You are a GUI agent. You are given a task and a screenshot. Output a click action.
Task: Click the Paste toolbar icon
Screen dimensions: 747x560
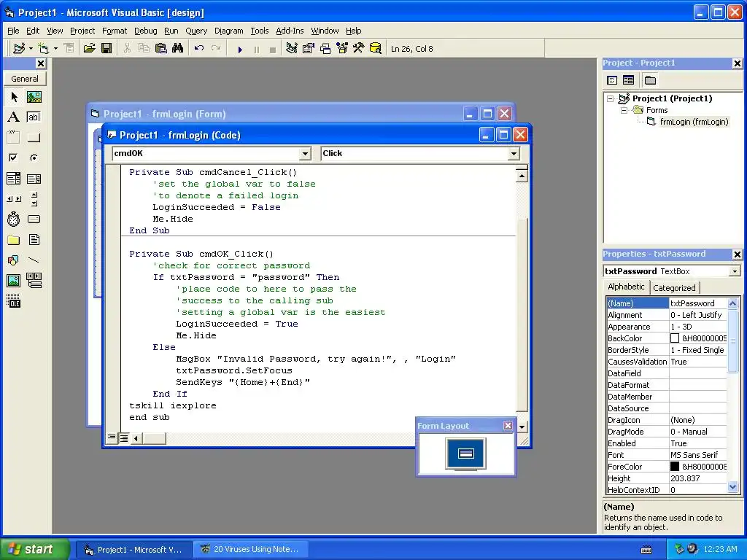pyautogui.click(x=161, y=49)
